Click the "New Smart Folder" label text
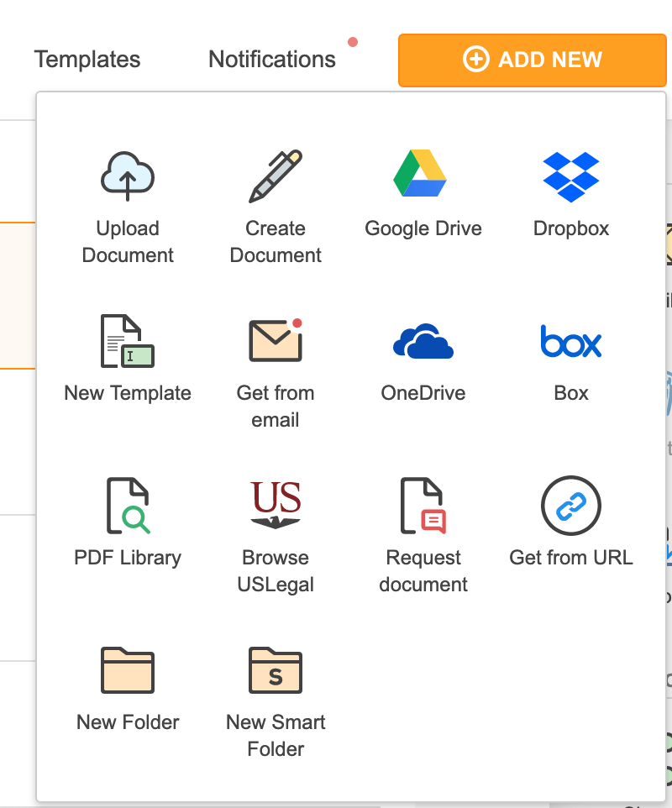 (x=276, y=736)
